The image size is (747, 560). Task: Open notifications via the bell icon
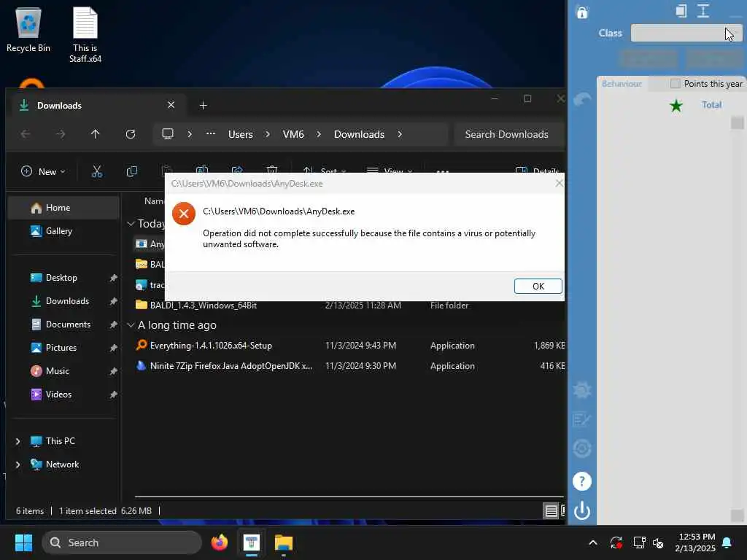click(x=727, y=542)
